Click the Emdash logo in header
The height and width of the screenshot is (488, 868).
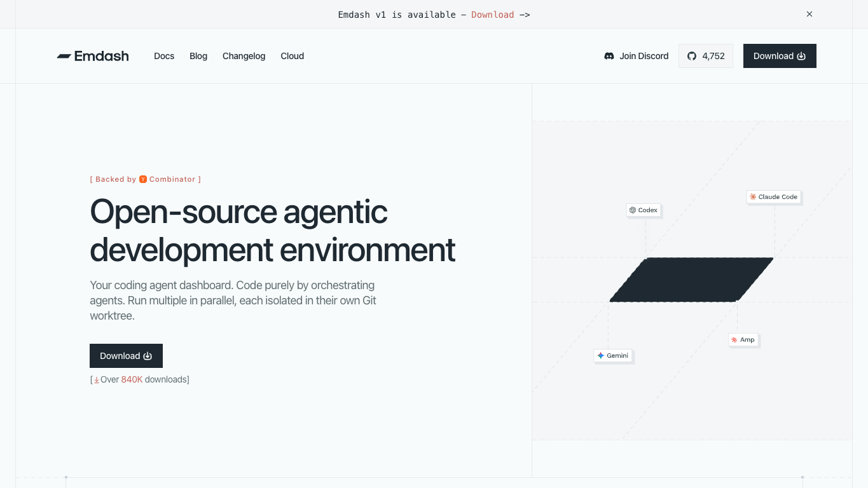(x=93, y=56)
